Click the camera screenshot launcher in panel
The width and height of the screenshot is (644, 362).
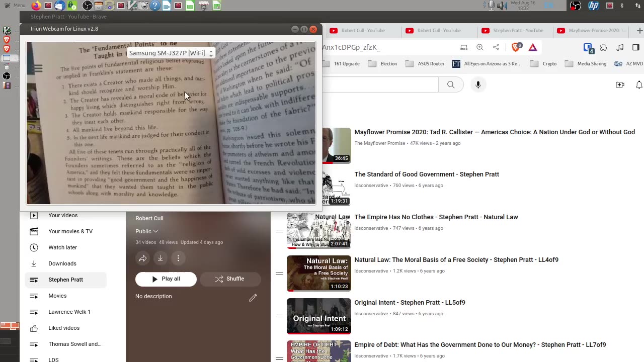(x=144, y=6)
